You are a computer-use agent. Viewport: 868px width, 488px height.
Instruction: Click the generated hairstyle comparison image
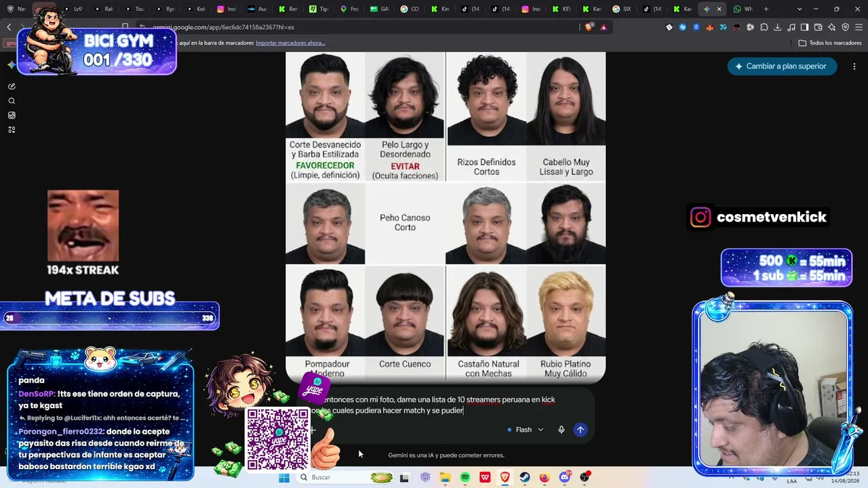point(446,218)
